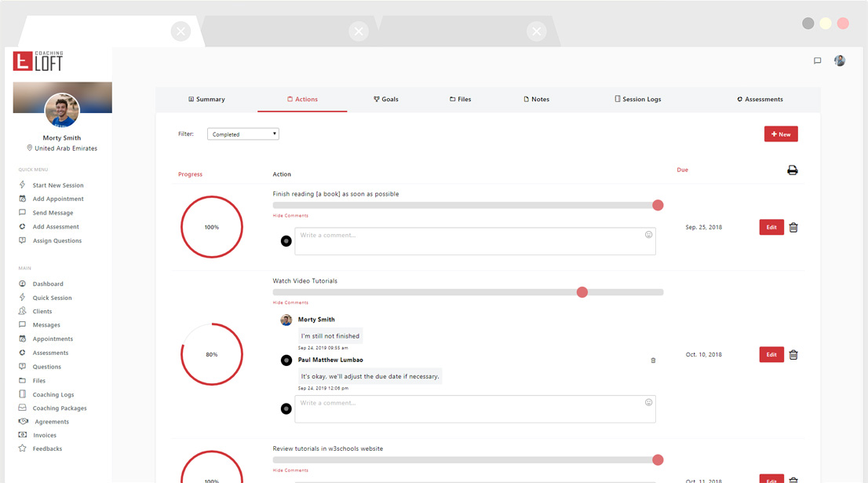Click Edit for the Sep. 25, 2018 action
This screenshot has width=868, height=483.
click(x=771, y=228)
